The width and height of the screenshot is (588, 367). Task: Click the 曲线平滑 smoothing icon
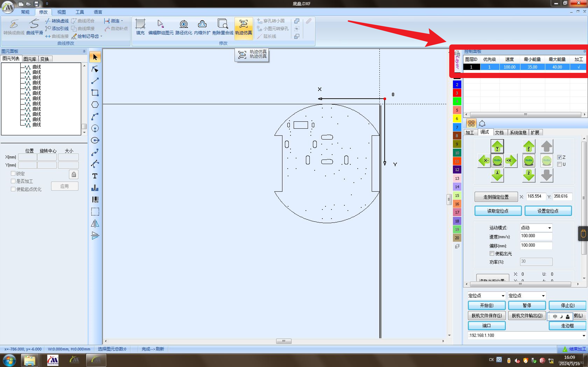[x=34, y=27]
